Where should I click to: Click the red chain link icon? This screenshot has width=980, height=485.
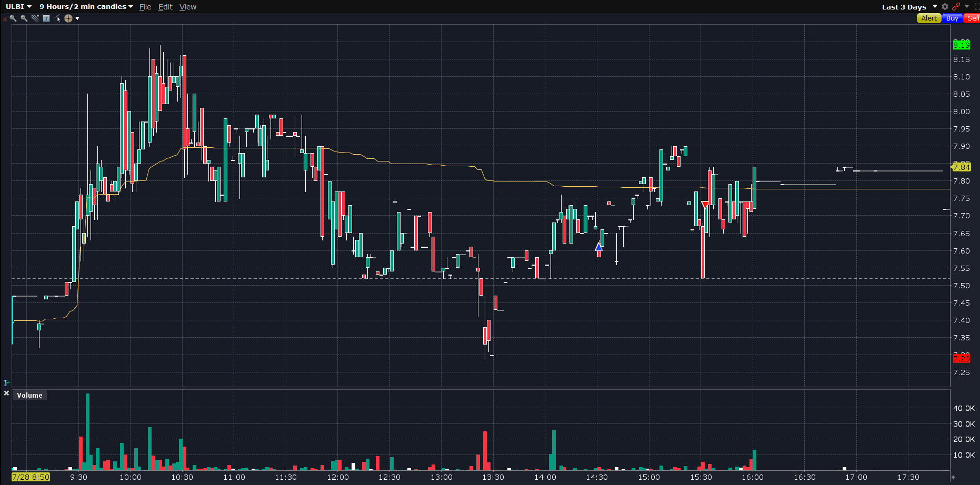(x=956, y=7)
